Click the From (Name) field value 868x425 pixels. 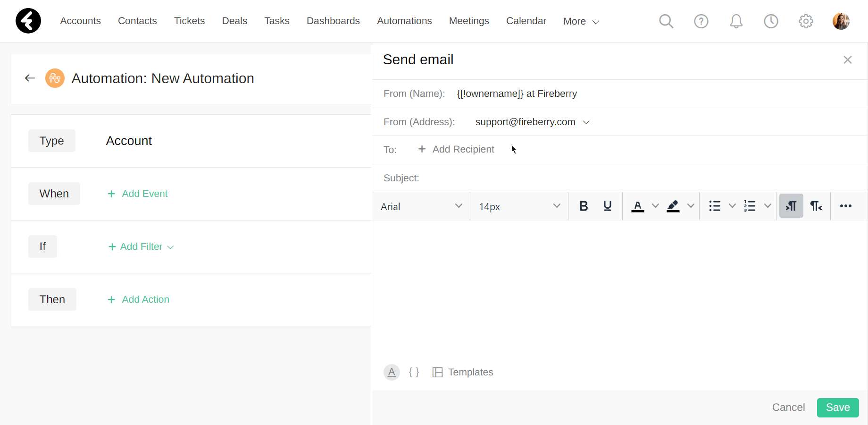517,93
